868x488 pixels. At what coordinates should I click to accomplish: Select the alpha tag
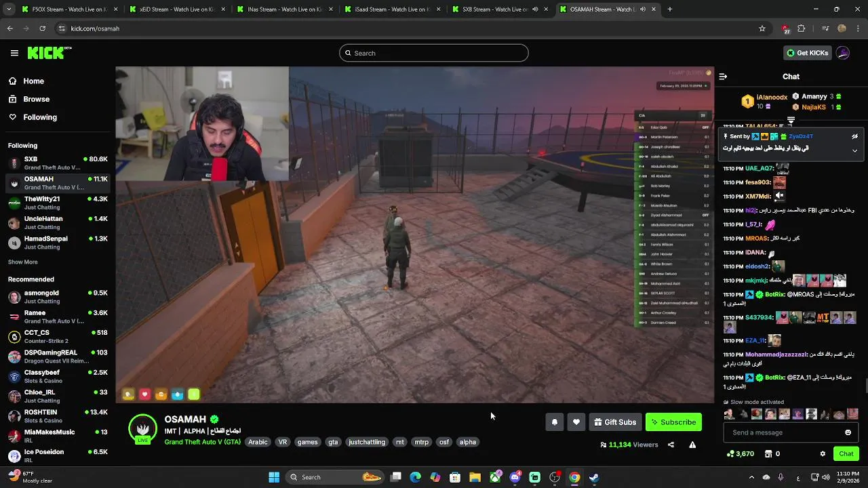pyautogui.click(x=468, y=442)
